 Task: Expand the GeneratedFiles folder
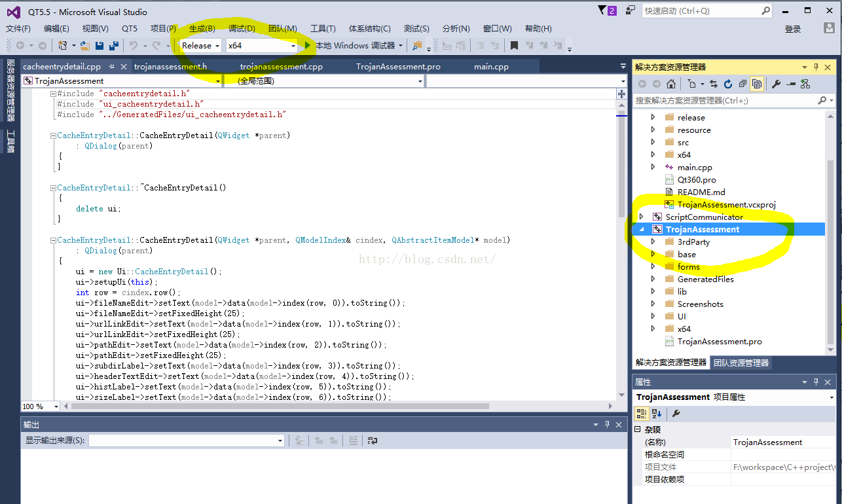point(653,279)
